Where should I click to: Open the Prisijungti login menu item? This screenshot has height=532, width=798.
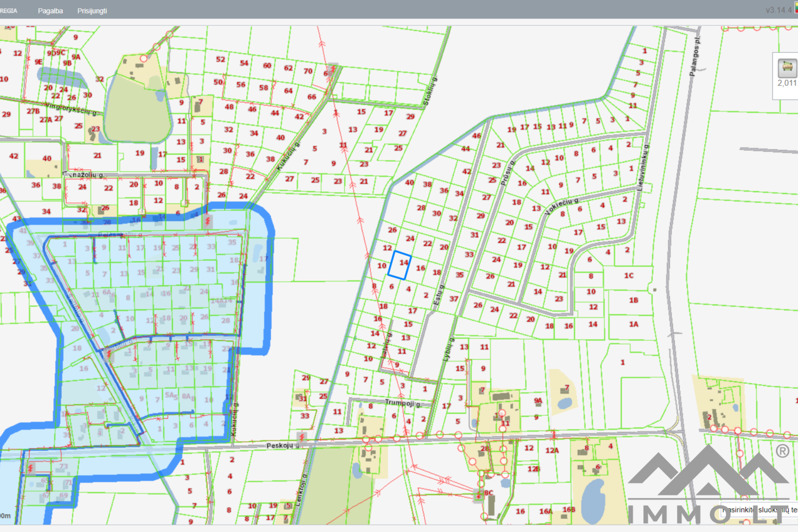pos(92,11)
